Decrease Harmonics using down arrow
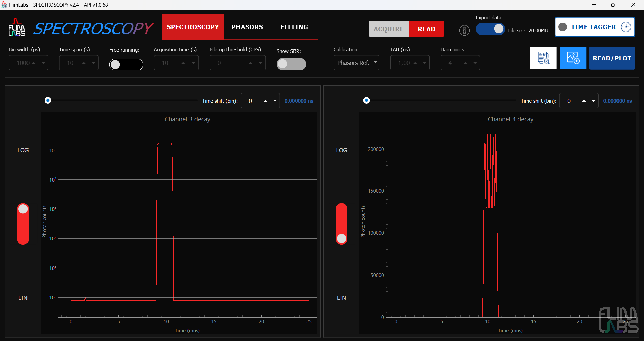644x341 pixels. pyautogui.click(x=475, y=63)
